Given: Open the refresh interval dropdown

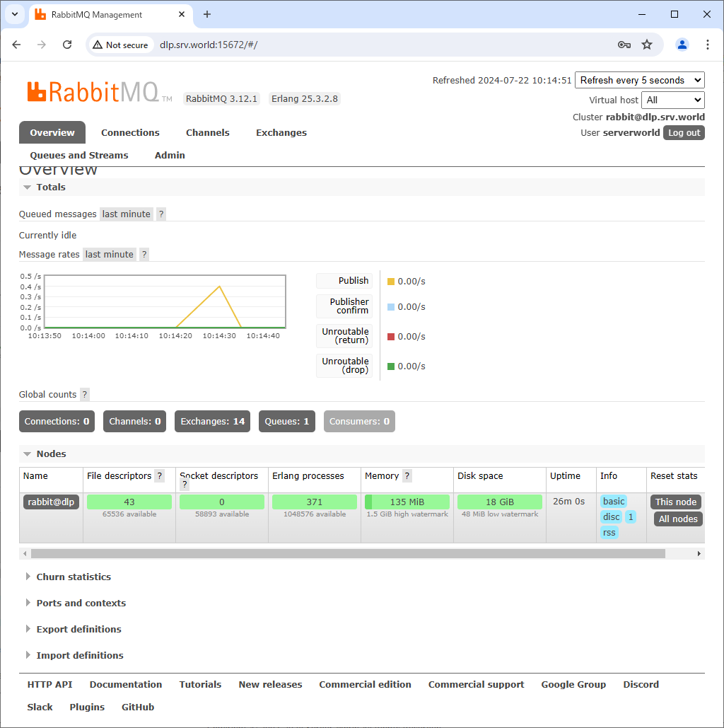Looking at the screenshot, I should point(640,80).
